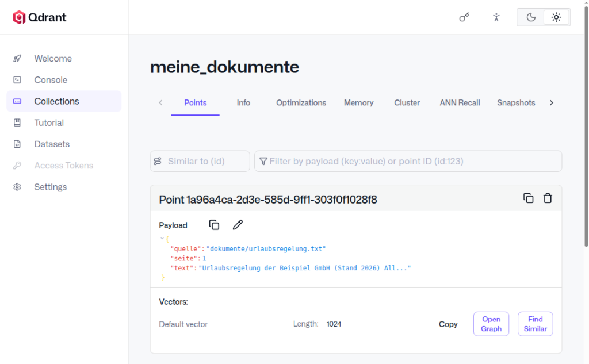The width and height of the screenshot is (589, 364).
Task: Select the Points tab
Action: pyautogui.click(x=196, y=103)
